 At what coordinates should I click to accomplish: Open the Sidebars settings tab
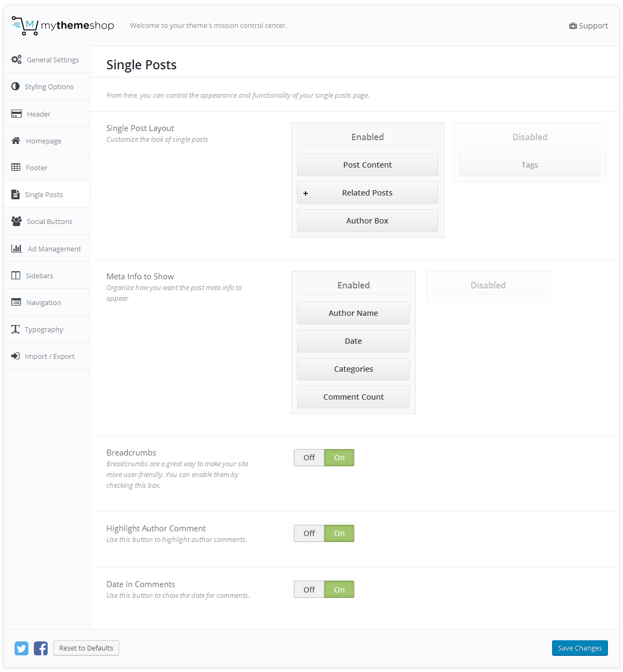pos(39,276)
